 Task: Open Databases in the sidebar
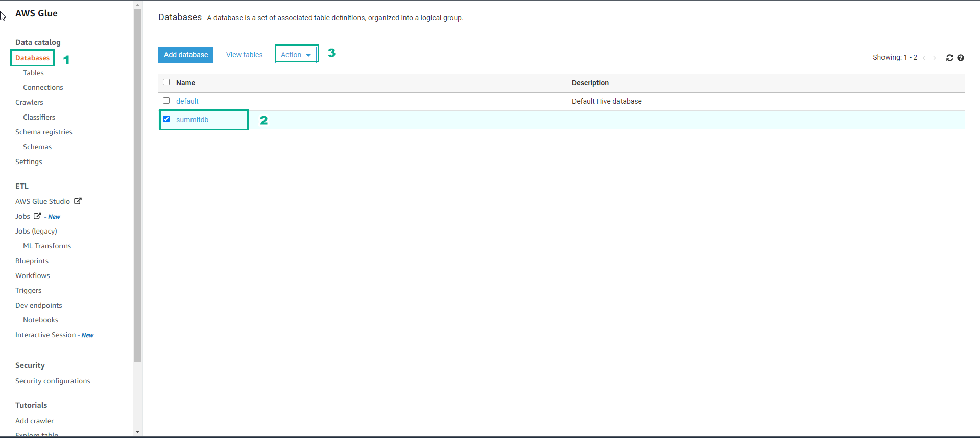click(x=32, y=58)
